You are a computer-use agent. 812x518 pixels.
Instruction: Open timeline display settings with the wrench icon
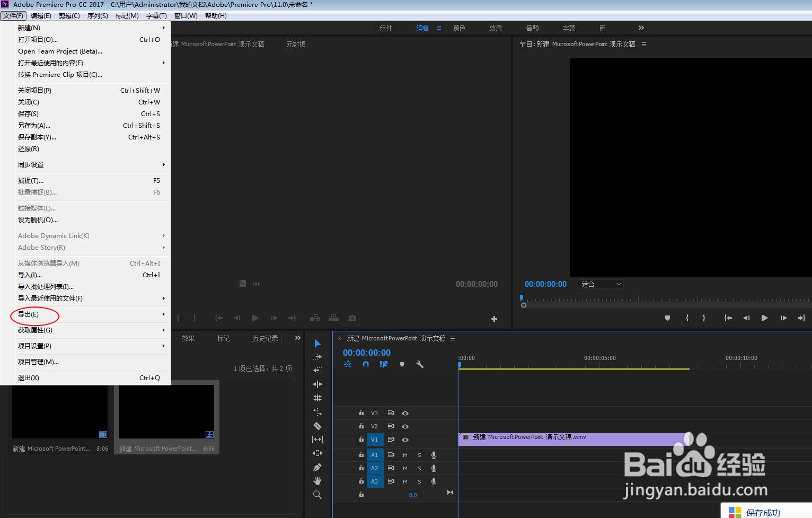point(420,364)
